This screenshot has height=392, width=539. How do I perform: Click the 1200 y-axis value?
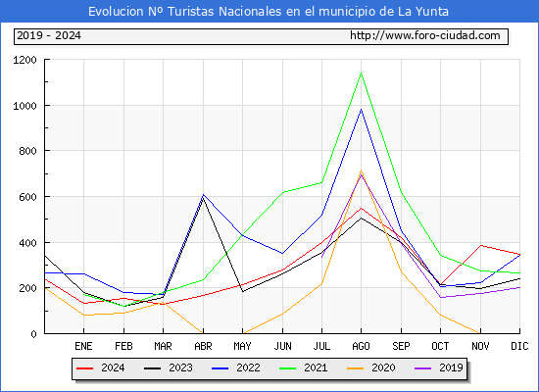[x=24, y=60]
